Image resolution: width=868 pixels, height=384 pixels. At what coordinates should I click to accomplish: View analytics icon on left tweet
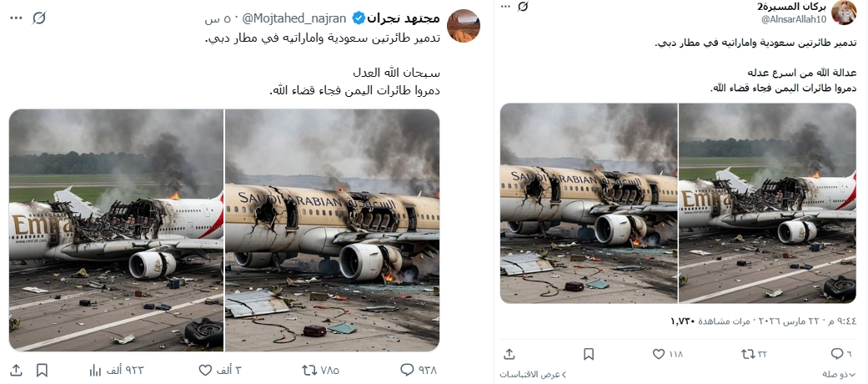(x=96, y=370)
